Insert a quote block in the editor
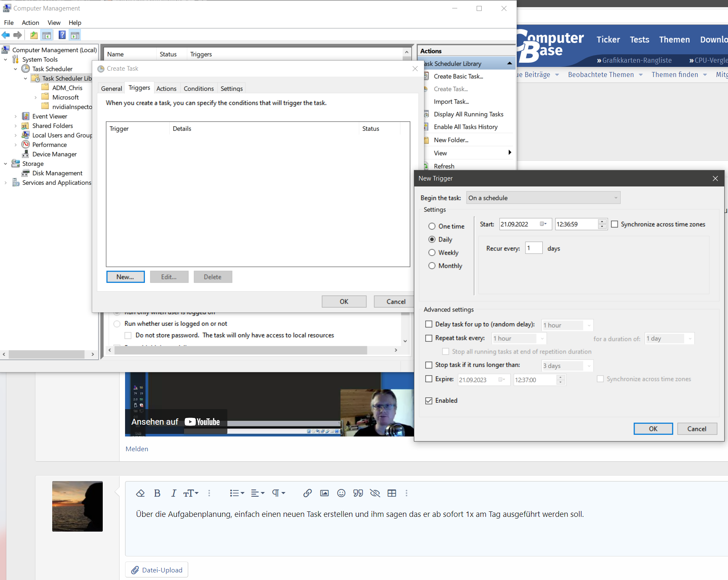This screenshot has width=728, height=580. (358, 493)
